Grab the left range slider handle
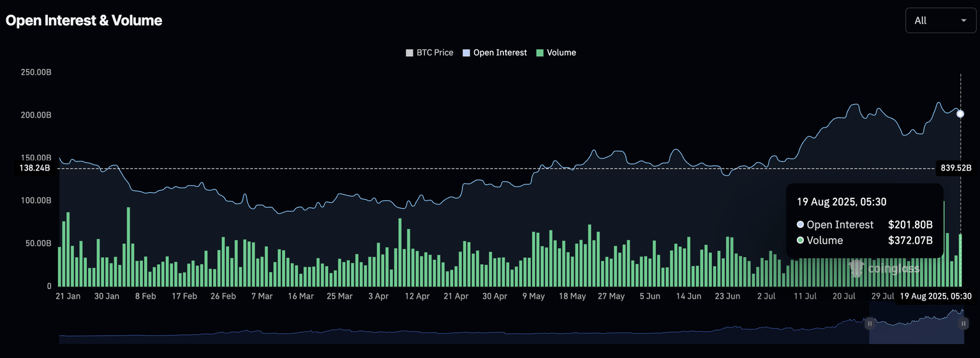The width and height of the screenshot is (980, 358). point(869,324)
